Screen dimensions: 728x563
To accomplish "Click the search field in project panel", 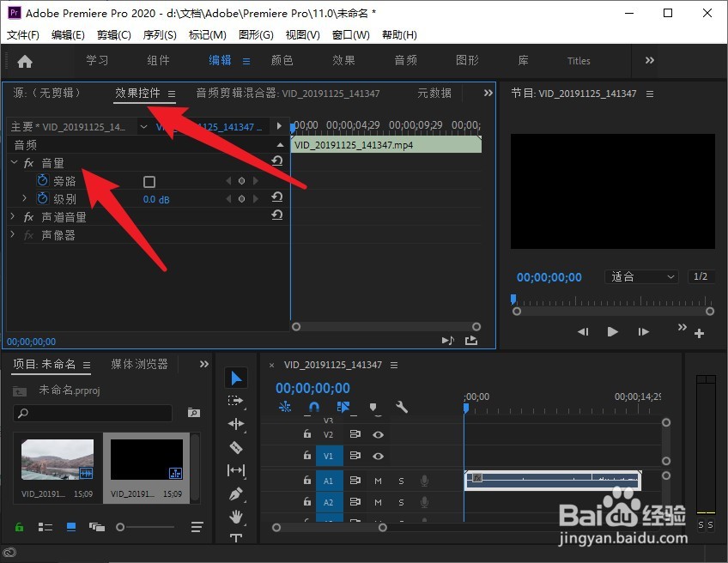I will pyautogui.click(x=93, y=413).
